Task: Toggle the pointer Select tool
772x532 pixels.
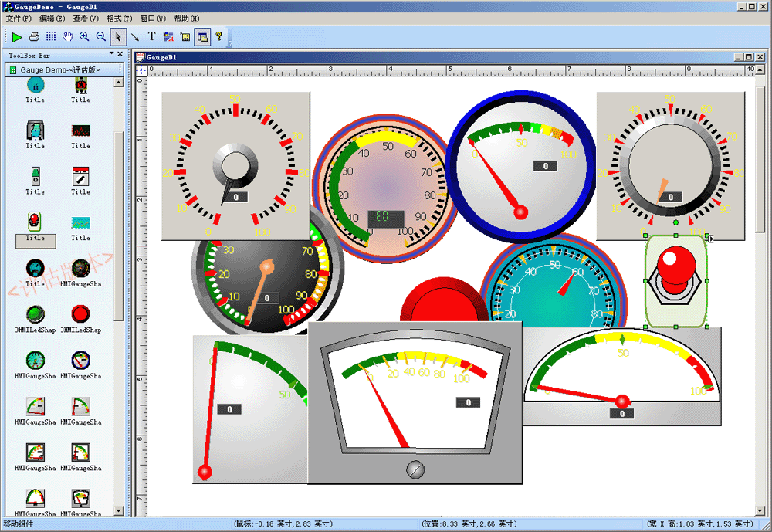Action: (118, 36)
